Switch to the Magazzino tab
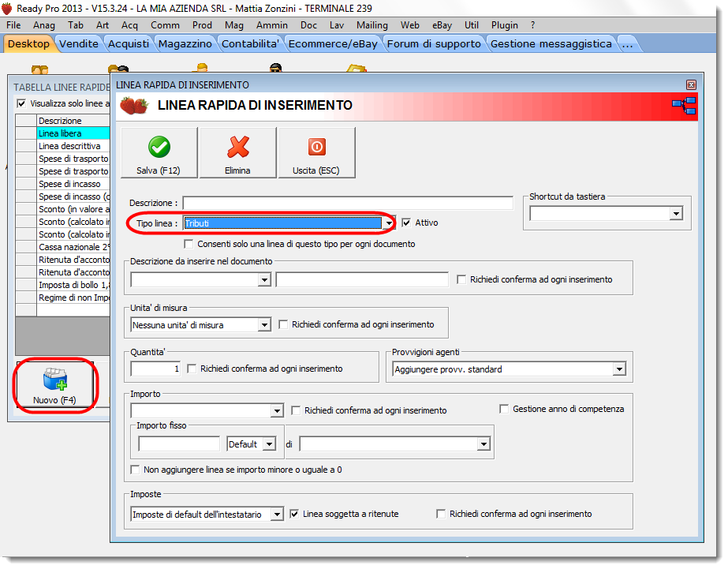 click(185, 43)
